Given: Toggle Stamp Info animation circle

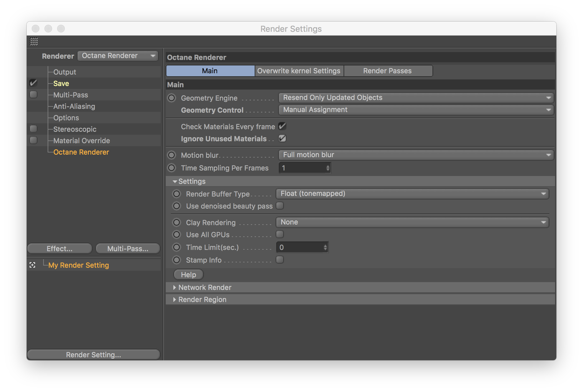Looking at the screenshot, I should click(x=177, y=260).
